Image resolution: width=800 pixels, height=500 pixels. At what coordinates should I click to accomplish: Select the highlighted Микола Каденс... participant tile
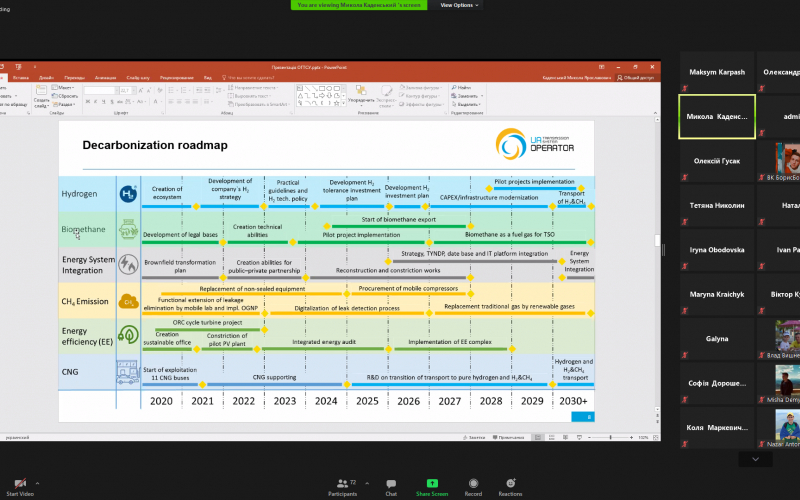tap(716, 116)
